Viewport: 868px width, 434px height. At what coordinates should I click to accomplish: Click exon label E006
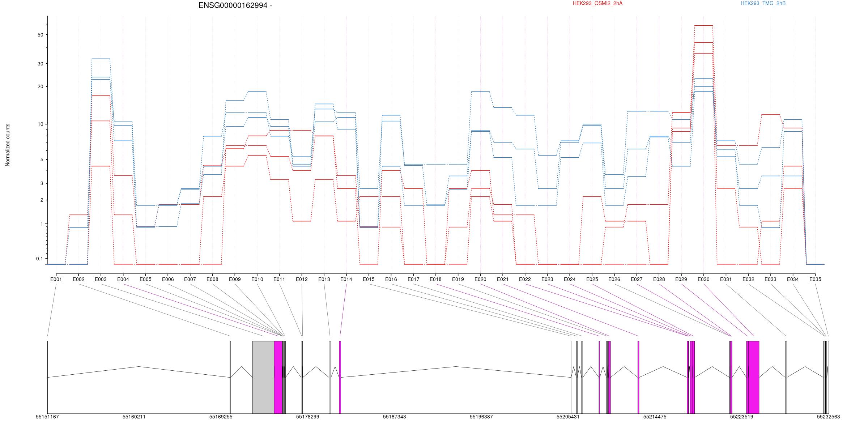pos(168,279)
